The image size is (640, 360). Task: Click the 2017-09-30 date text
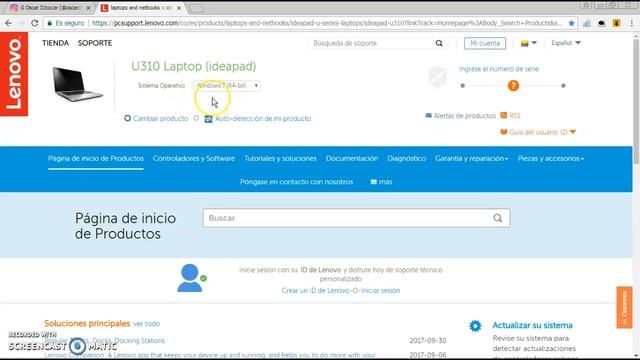428,340
